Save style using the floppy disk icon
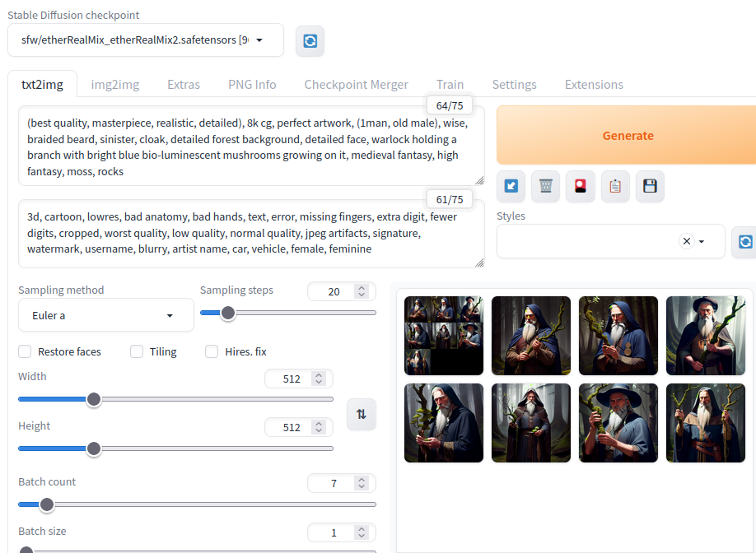Image resolution: width=756 pixels, height=553 pixels. (650, 186)
